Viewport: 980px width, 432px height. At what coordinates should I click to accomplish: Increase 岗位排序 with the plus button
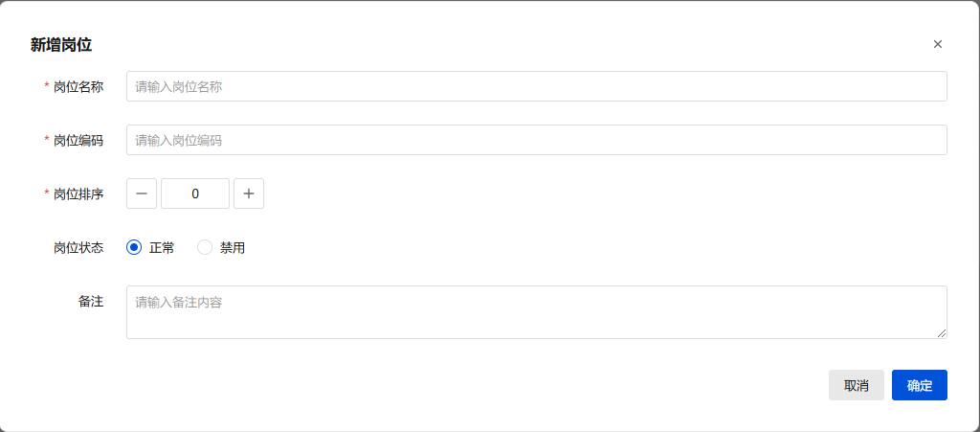tap(249, 193)
